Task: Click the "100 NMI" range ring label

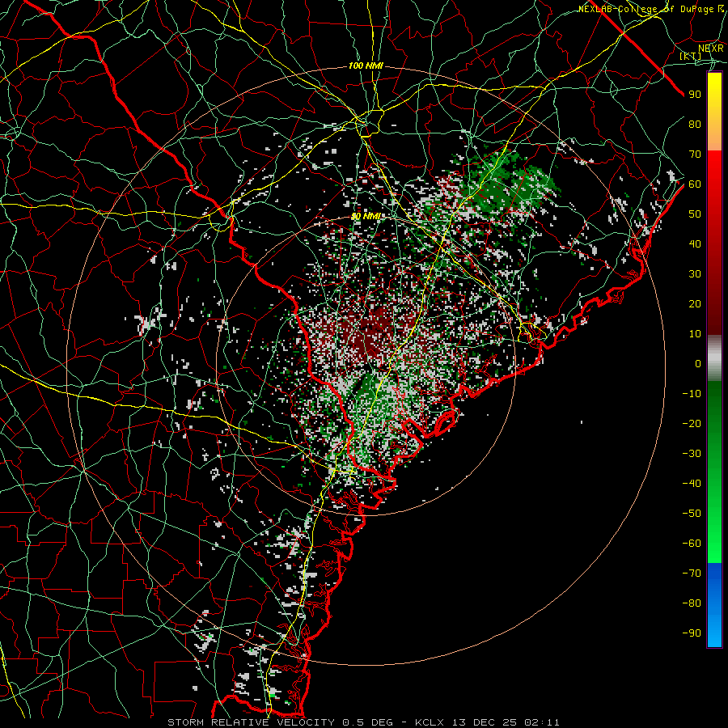Action: click(366, 66)
